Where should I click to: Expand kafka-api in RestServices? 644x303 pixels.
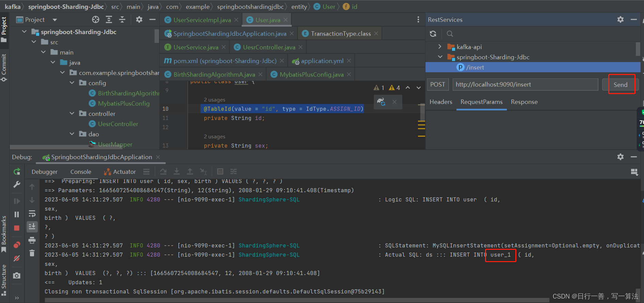(x=440, y=47)
